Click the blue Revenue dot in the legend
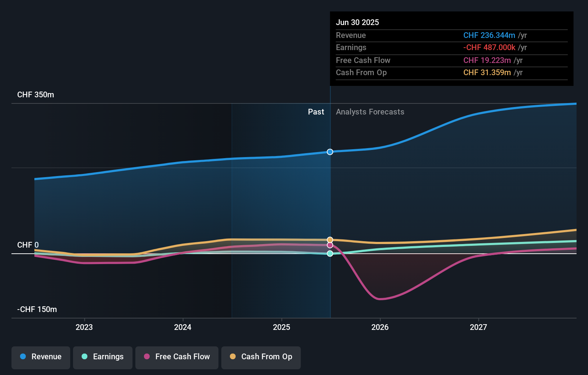Viewport: 588px width, 375px height. click(22, 356)
